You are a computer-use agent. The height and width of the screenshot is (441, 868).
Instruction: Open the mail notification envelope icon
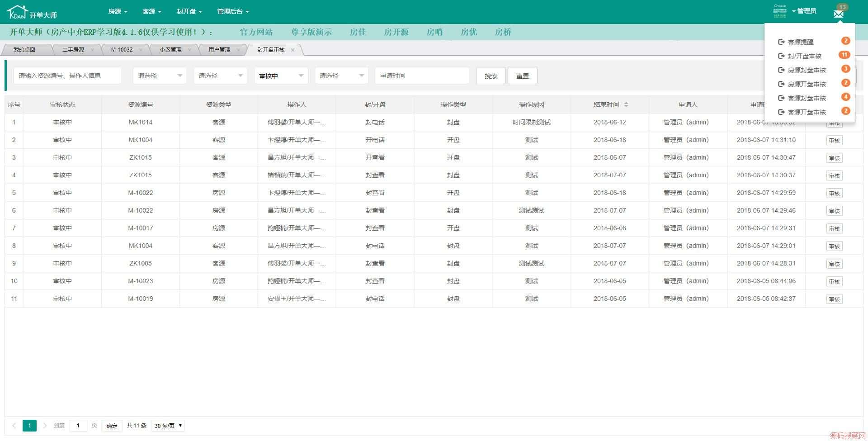(839, 14)
